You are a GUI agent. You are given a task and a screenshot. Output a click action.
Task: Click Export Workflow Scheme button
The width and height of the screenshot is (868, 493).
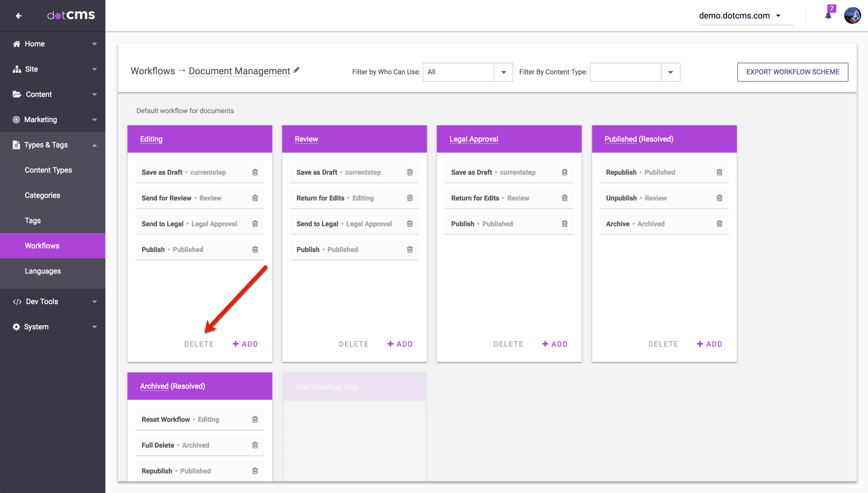(x=792, y=72)
